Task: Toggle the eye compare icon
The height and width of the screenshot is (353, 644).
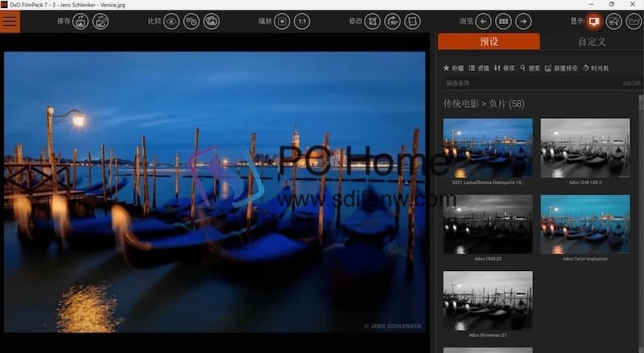Action: [171, 22]
